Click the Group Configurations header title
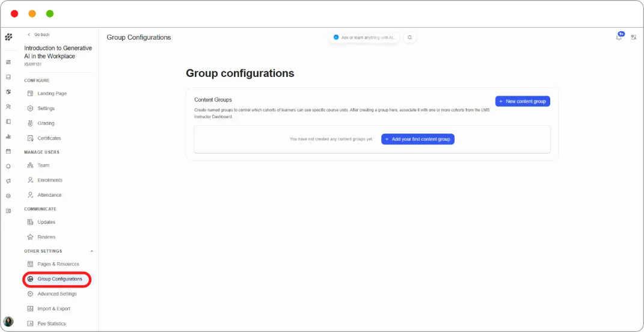This screenshot has height=332, width=644. point(139,37)
